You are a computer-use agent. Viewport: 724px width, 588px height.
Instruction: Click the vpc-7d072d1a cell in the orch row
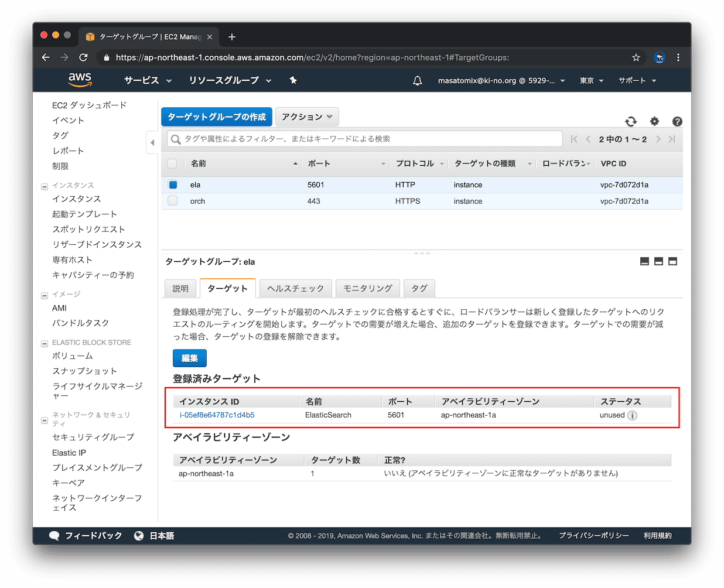click(624, 201)
